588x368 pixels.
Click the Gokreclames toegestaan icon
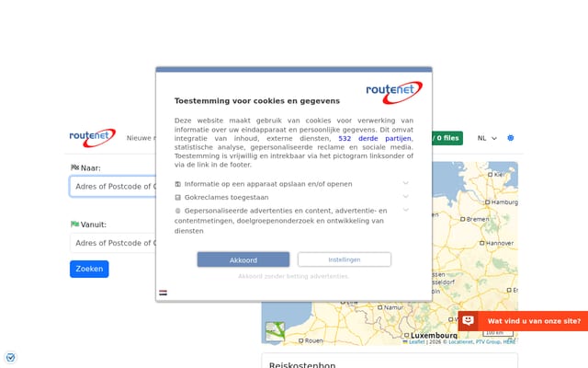point(177,198)
